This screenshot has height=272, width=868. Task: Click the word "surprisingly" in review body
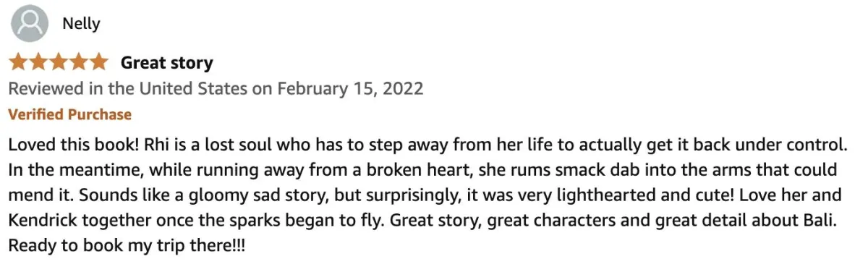click(368, 195)
